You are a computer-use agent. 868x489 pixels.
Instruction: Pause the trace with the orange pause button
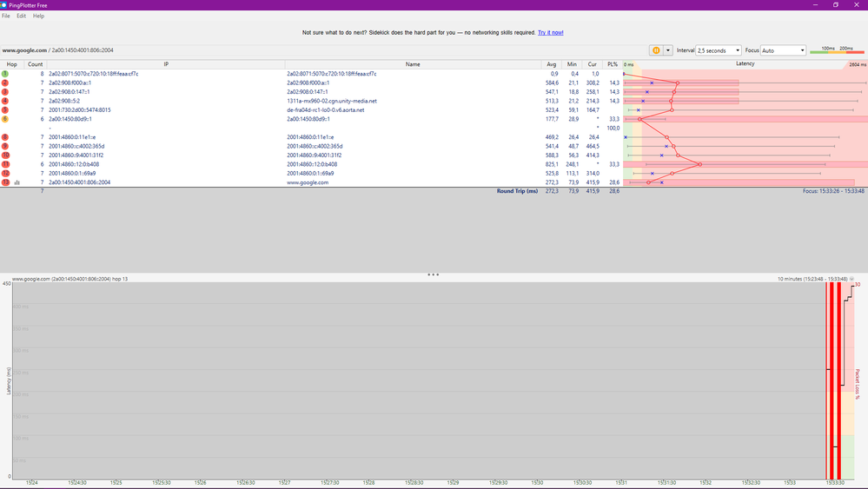tap(656, 50)
